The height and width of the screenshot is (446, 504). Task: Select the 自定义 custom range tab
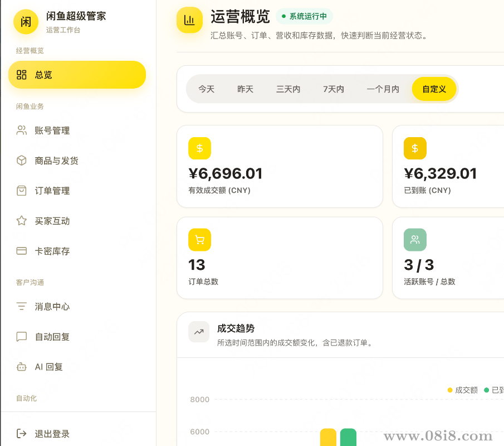click(434, 89)
